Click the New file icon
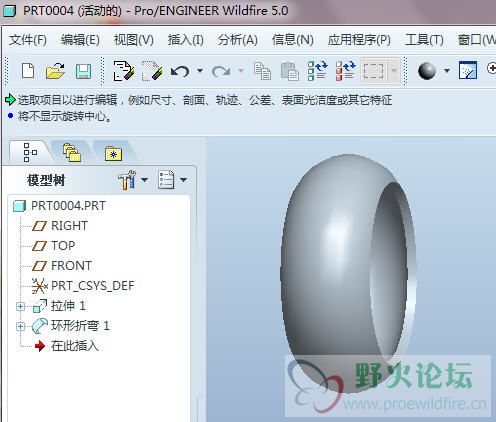Viewport: 496px width, 422px height. coord(28,71)
